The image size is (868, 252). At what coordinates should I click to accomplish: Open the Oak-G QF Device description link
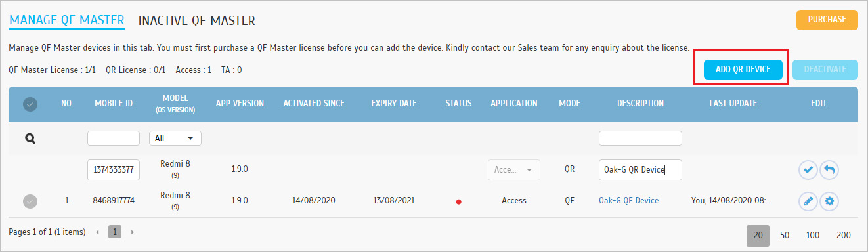click(x=628, y=201)
